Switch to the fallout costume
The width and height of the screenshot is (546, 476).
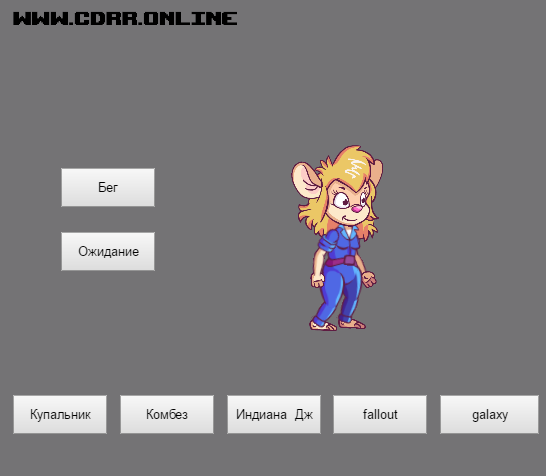point(380,414)
